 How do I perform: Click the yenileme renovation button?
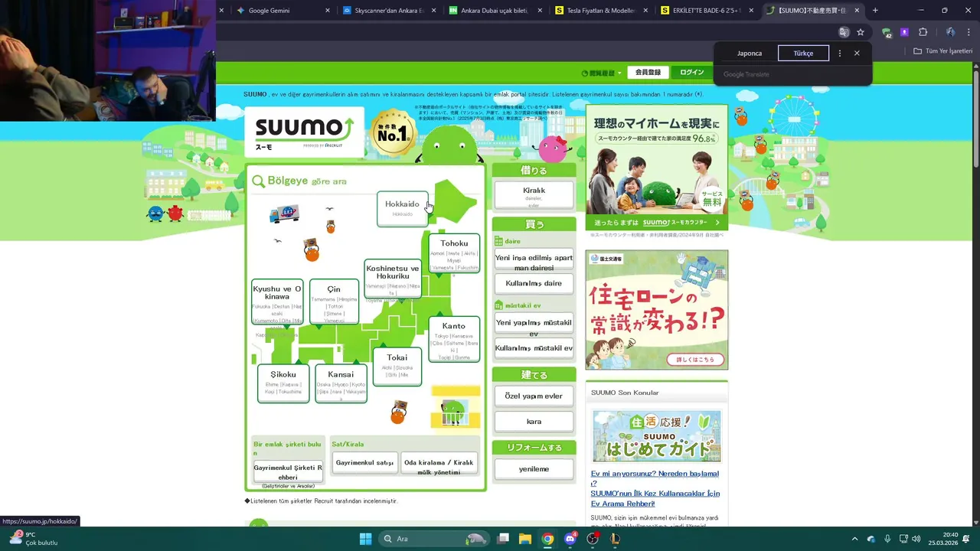pos(534,469)
